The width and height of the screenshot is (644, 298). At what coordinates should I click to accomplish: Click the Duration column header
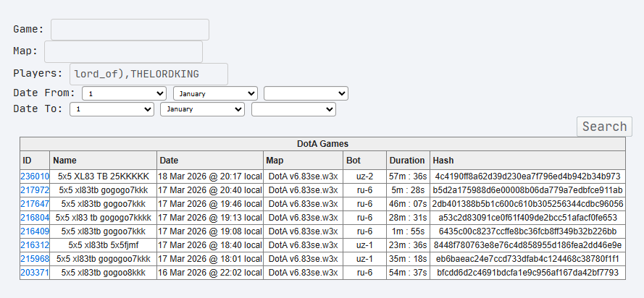point(409,161)
